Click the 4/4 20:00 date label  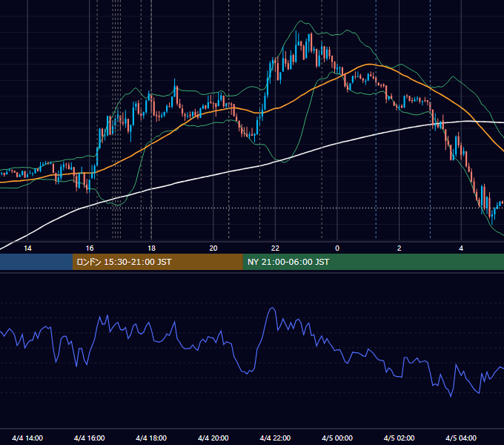pyautogui.click(x=213, y=438)
